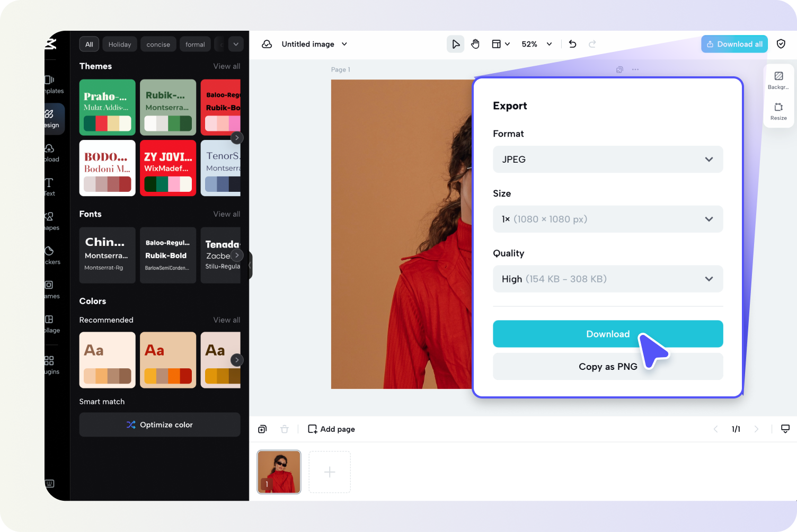Image resolution: width=797 pixels, height=532 pixels.
Task: Open the Design sidebar panel
Action: pyautogui.click(x=54, y=118)
